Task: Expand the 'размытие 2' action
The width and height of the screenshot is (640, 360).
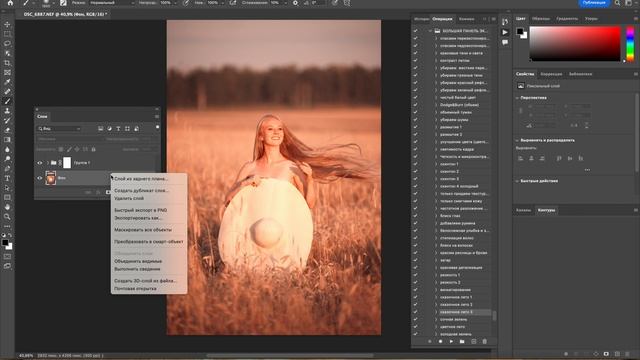Action: pyautogui.click(x=436, y=134)
